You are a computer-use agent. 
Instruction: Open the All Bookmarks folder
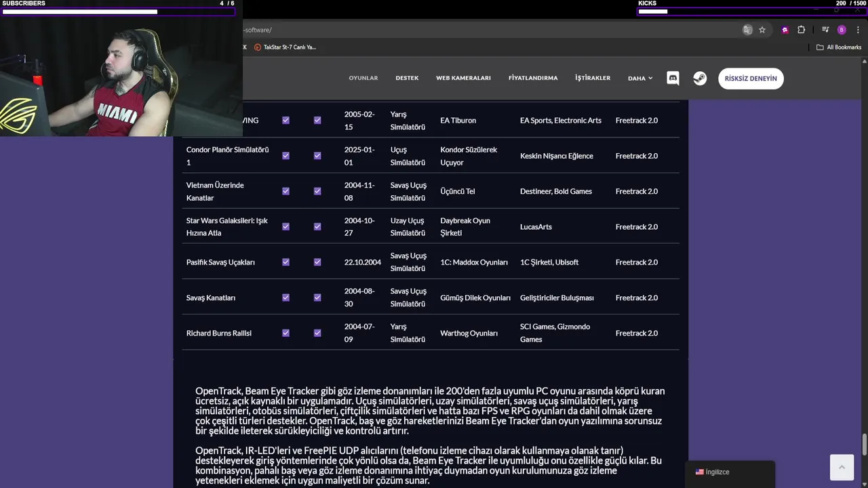tap(839, 47)
